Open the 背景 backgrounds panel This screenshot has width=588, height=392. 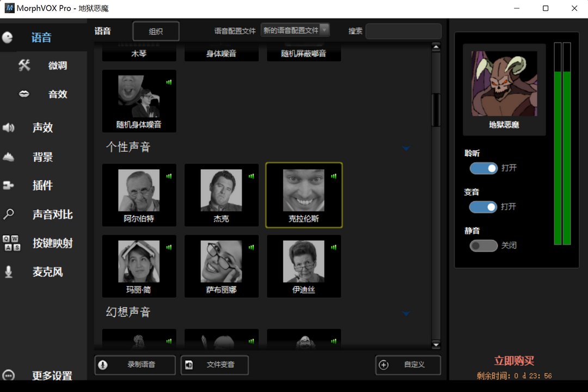pyautogui.click(x=42, y=157)
